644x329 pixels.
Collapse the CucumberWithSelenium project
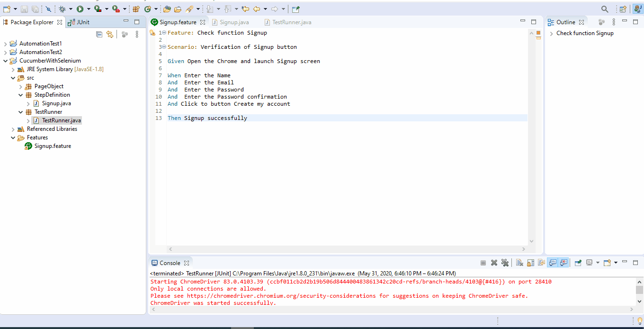(5, 61)
